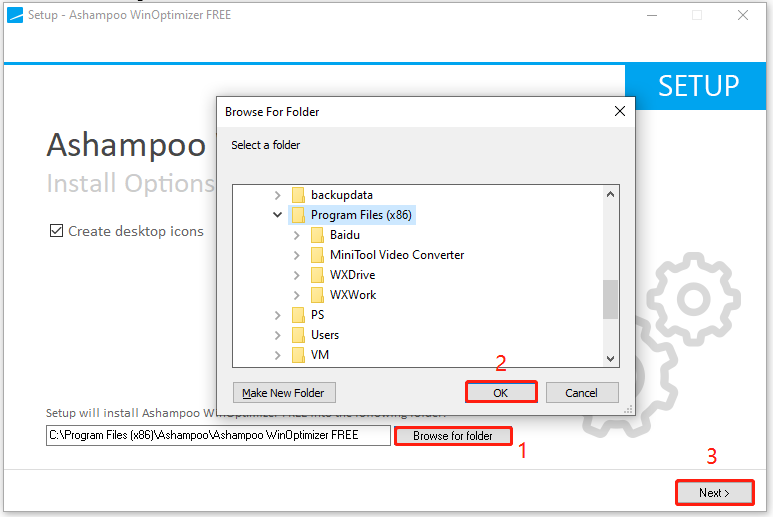Click the VM folder icon
Image resolution: width=773 pixels, height=517 pixels.
[298, 355]
